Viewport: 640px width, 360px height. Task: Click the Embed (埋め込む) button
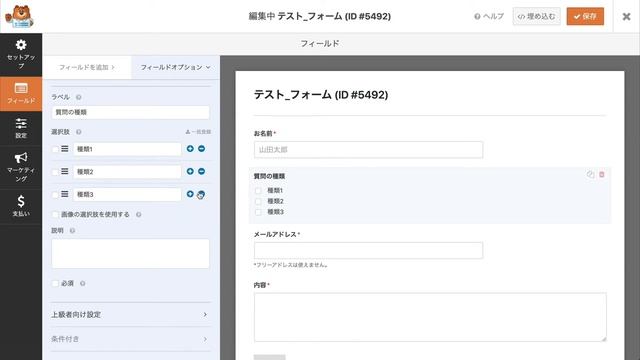pos(536,16)
